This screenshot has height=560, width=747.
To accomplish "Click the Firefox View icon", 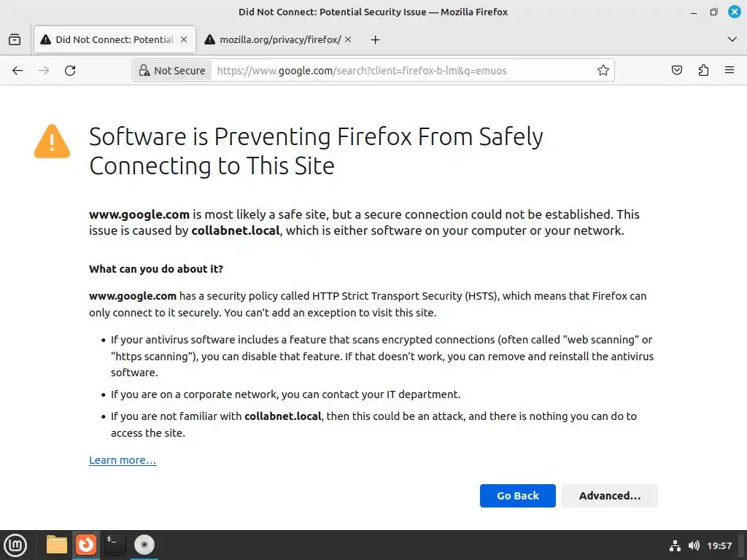I will click(15, 39).
